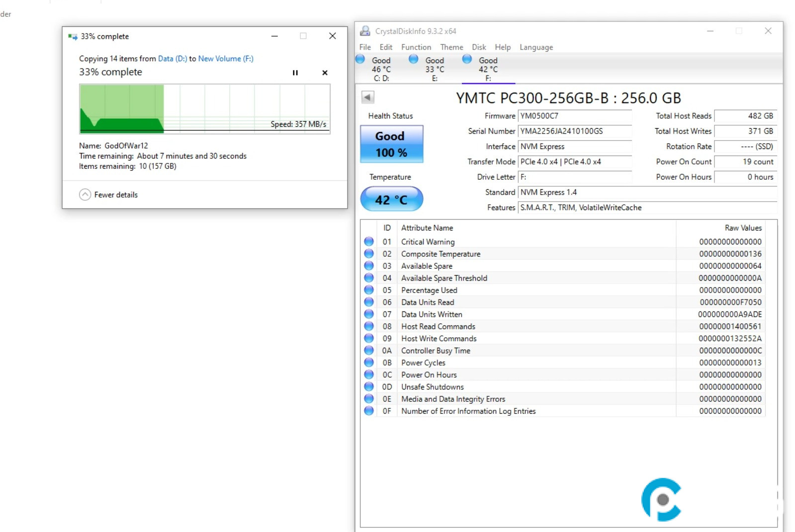
Task: Click the status icon for Composite Temperature
Action: pyautogui.click(x=369, y=253)
